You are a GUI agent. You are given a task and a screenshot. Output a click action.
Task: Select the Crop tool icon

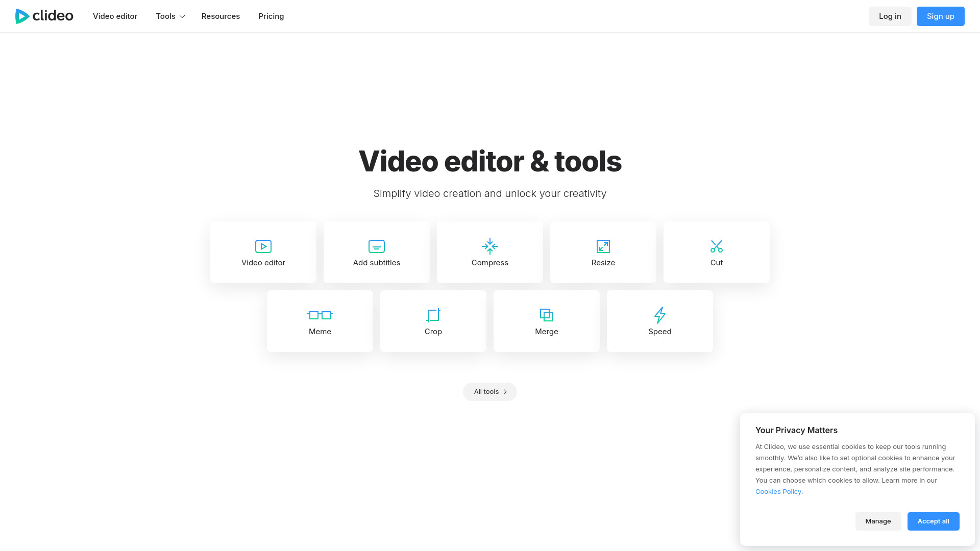point(433,315)
